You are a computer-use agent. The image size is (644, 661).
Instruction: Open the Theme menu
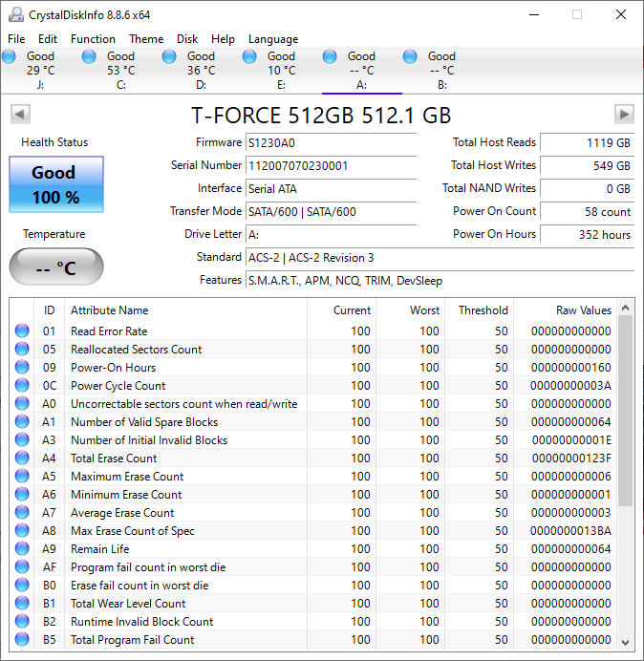(146, 39)
